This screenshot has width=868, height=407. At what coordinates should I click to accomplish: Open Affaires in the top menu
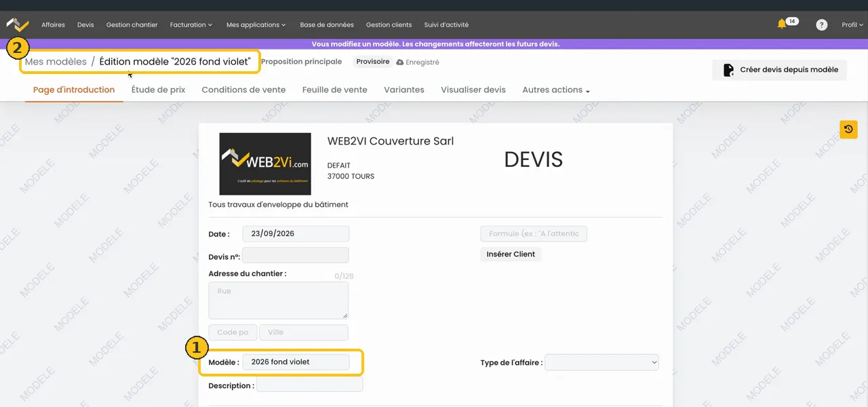(x=53, y=24)
